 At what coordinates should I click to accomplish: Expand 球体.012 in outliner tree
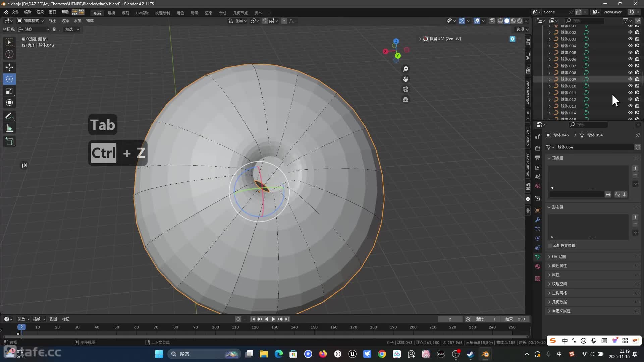point(549,100)
